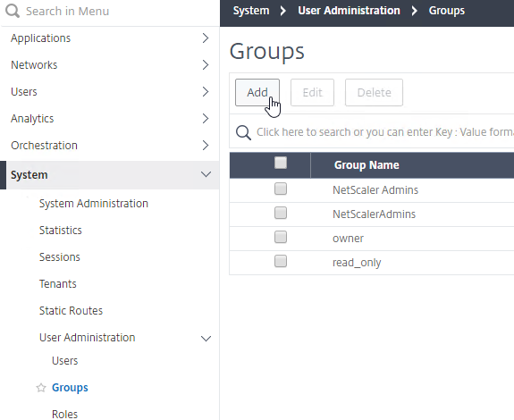
Task: Collapse User Administration submenu chevron
Action: 206,339
